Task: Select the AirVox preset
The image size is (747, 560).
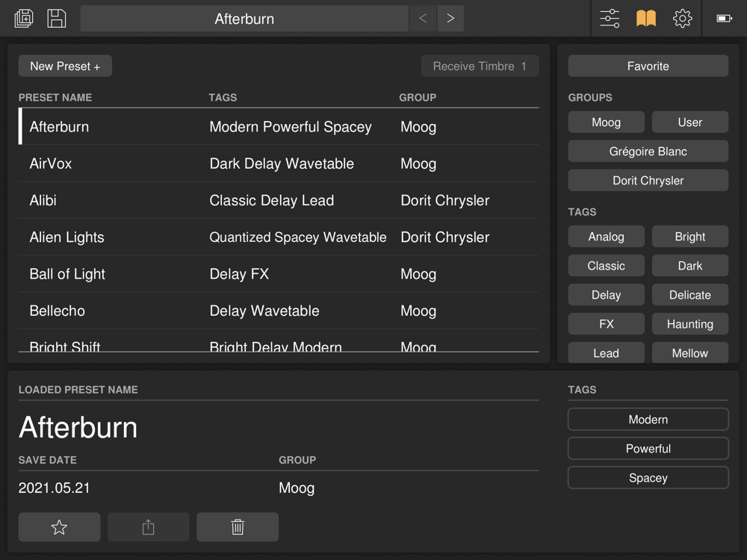Action: click(x=279, y=164)
